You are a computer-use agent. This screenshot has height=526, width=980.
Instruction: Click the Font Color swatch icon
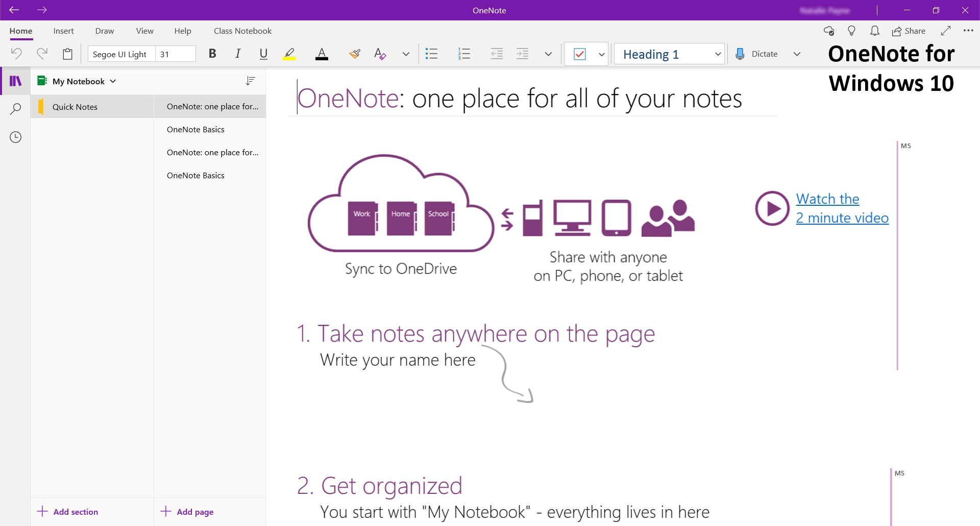(322, 54)
